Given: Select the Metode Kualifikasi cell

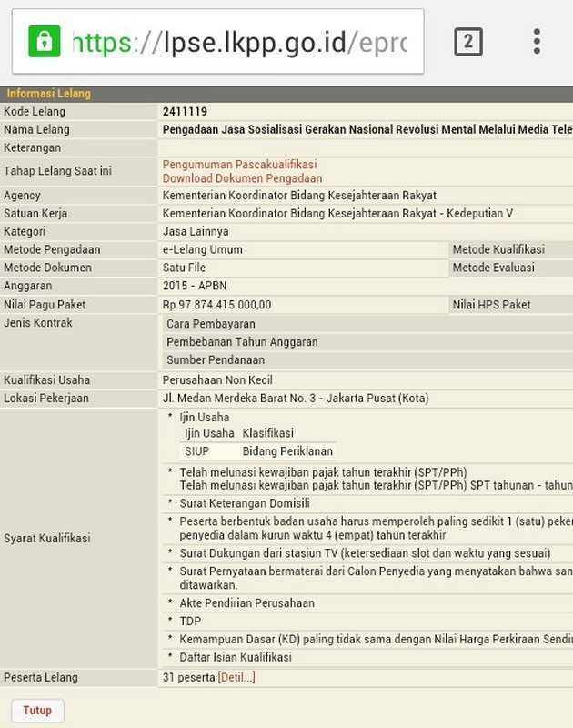Looking at the screenshot, I should tap(511, 249).
